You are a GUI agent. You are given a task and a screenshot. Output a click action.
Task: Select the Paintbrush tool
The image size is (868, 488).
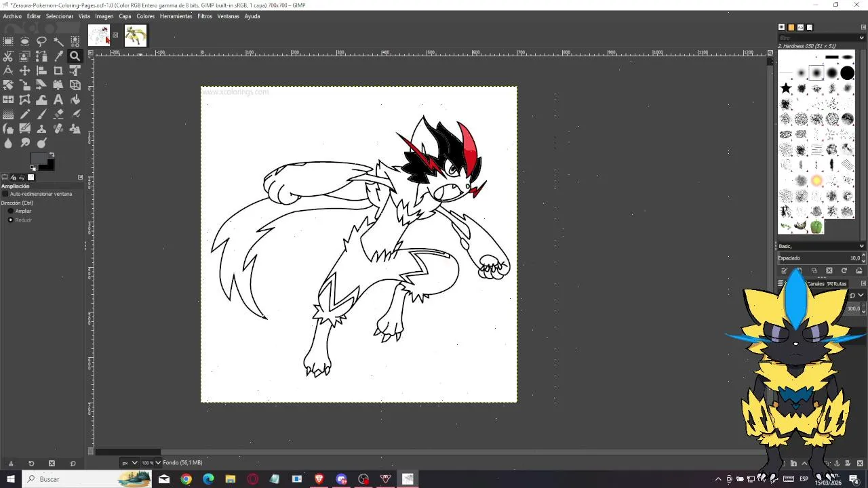tap(41, 115)
